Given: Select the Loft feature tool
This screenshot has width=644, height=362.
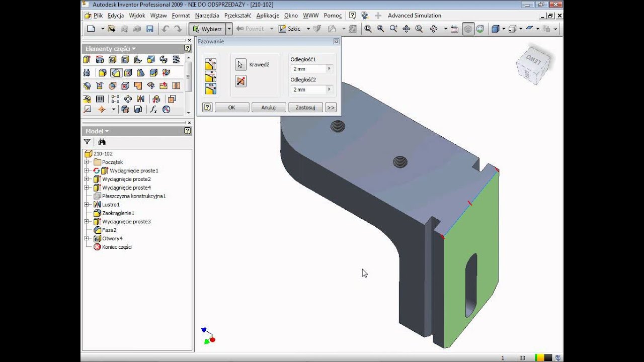Looking at the screenshot, I should (150, 60).
